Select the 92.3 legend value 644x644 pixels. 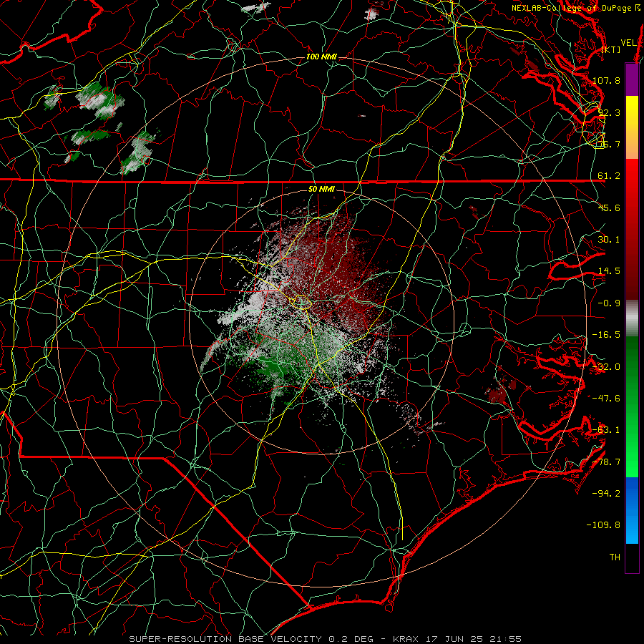609,112
